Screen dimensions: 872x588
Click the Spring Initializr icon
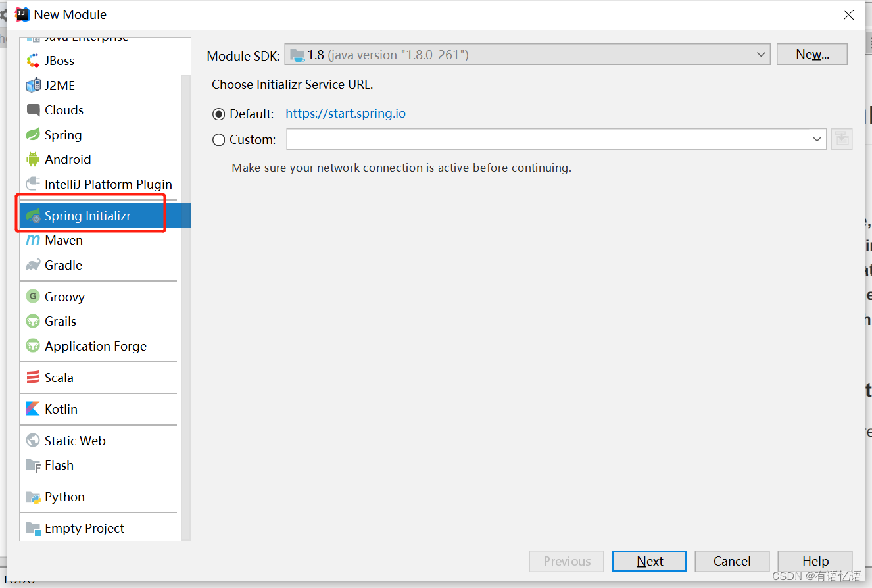click(x=33, y=216)
